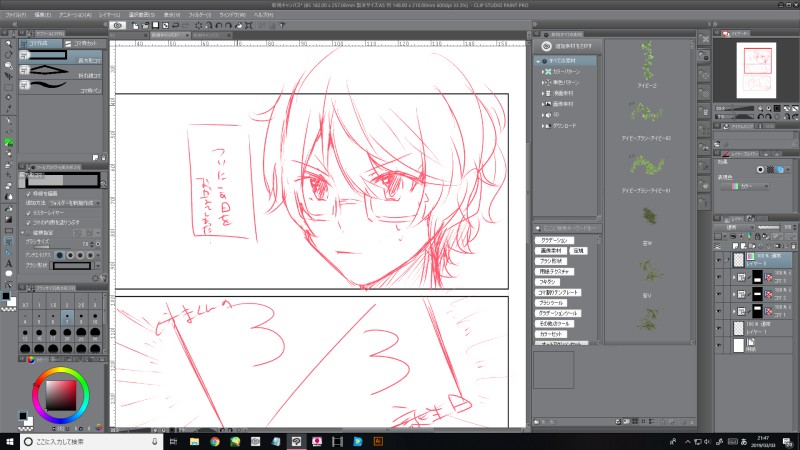Image resolution: width=800 pixels, height=450 pixels.
Task: Toggle draw border checkbox
Action: click(x=29, y=194)
